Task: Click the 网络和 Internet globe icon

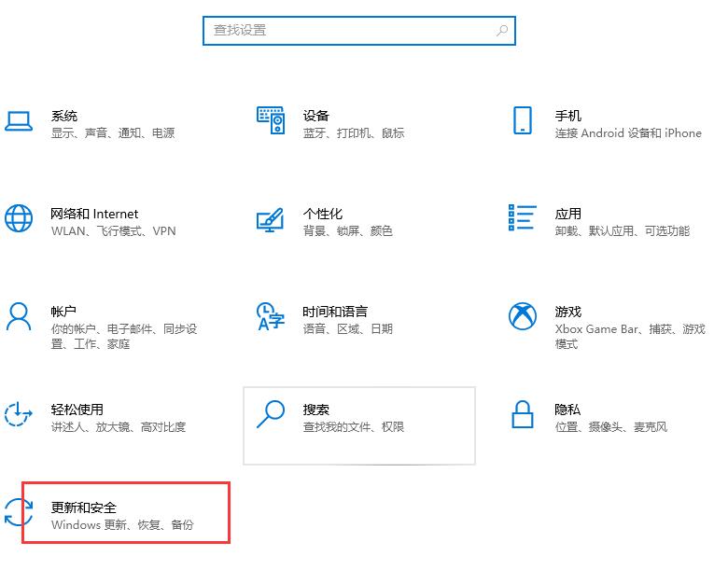Action: click(19, 218)
